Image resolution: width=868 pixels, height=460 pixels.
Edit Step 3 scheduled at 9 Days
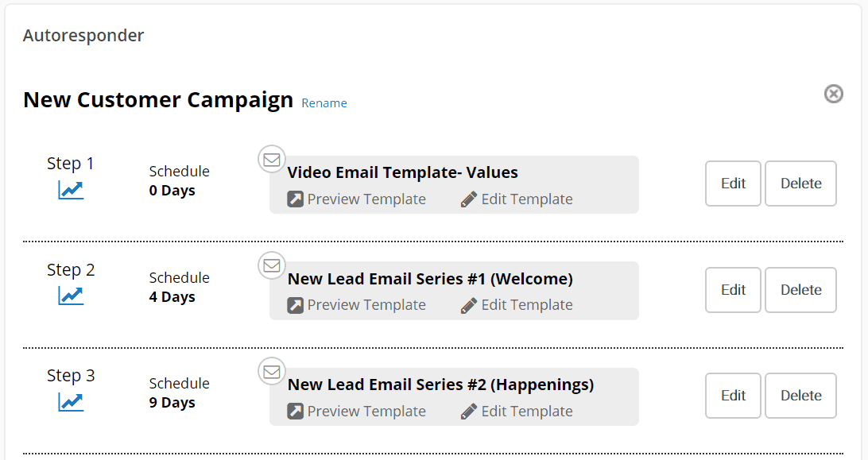733,395
